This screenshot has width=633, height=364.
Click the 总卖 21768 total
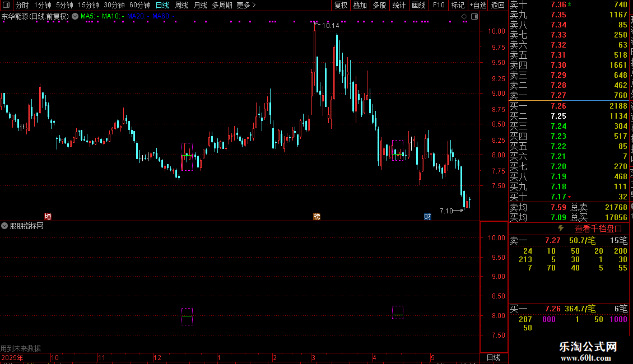[616, 207]
